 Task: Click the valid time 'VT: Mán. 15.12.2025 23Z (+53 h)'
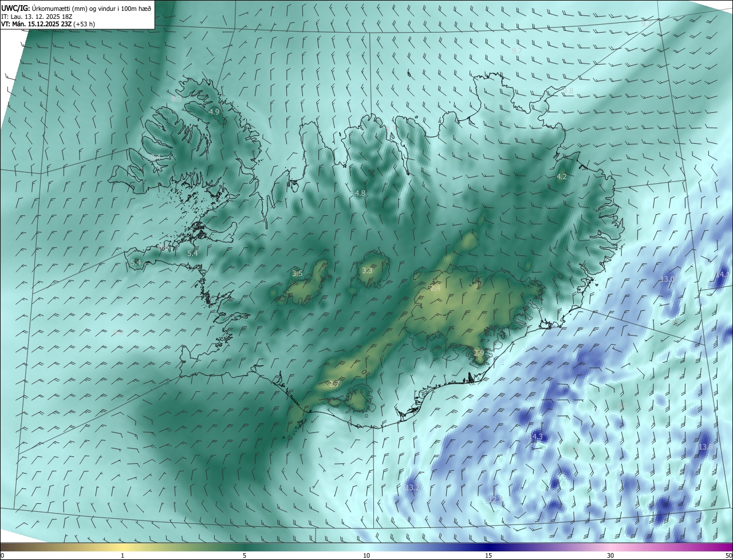48,24
